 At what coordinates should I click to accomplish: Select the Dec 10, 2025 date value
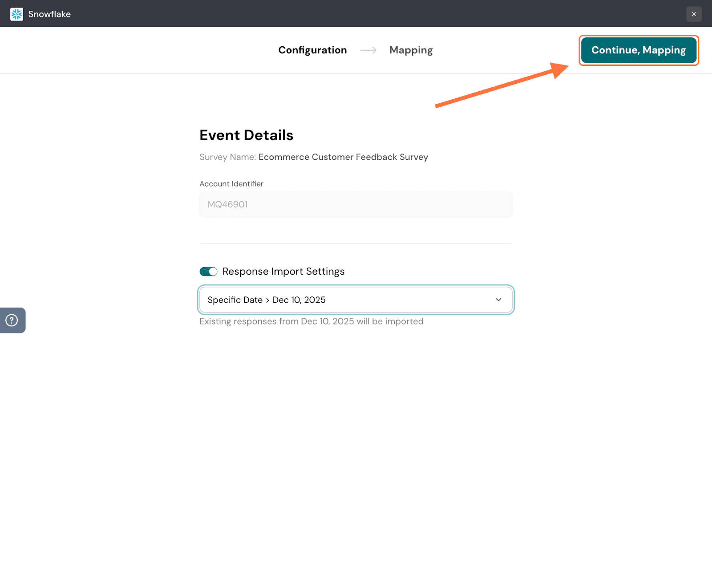(x=299, y=300)
